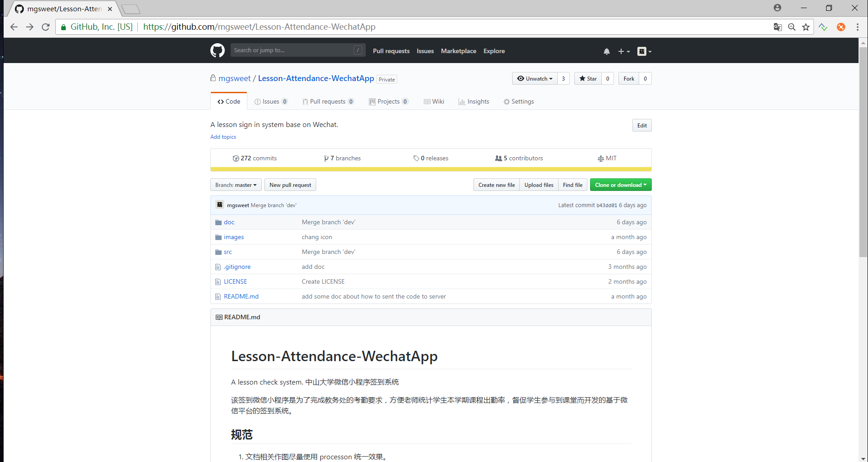Click the Chrome profile icon
This screenshot has height=462, width=868.
coord(777,8)
